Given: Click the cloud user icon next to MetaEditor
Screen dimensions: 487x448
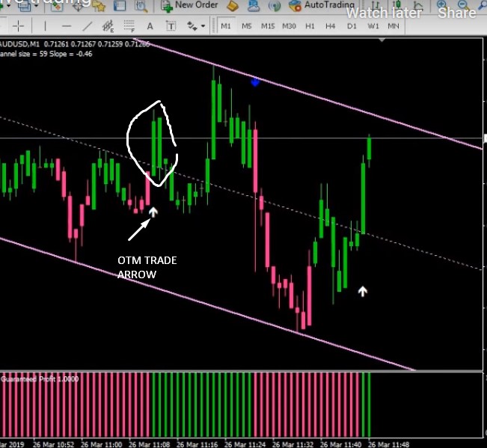Looking at the screenshot, I should [x=254, y=6].
